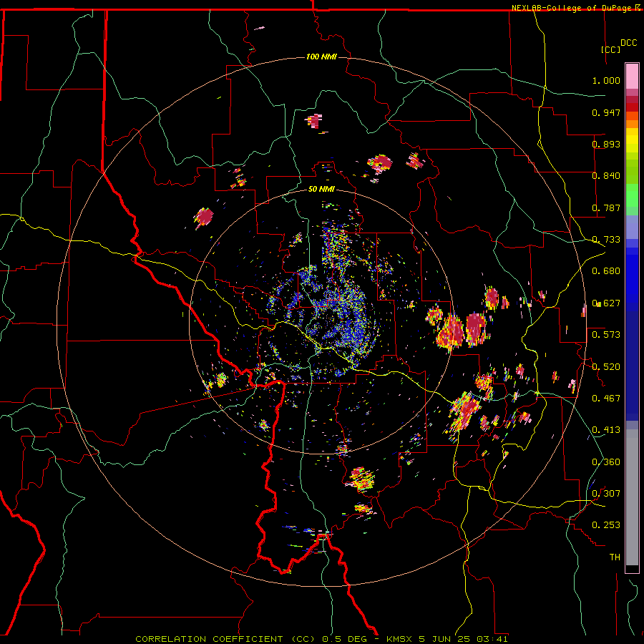Click the 0.520 color scale value
The height and width of the screenshot is (644, 644).
(606, 367)
